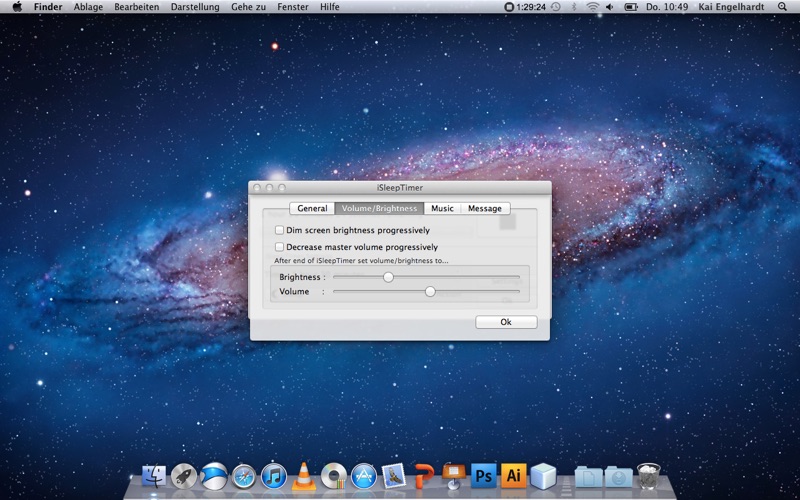Open the Finder menu
Viewport: 800px width, 500px height.
point(48,7)
